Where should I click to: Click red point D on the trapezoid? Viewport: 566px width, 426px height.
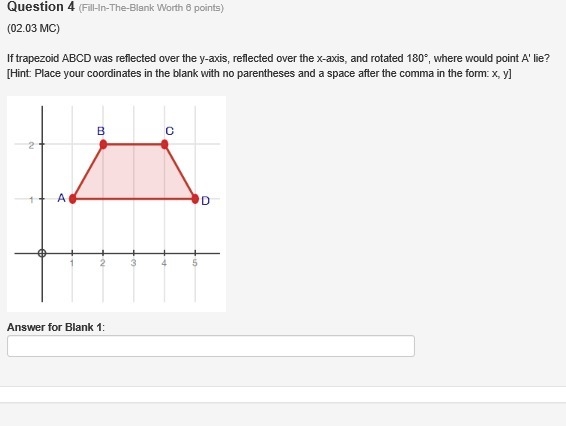(x=195, y=199)
